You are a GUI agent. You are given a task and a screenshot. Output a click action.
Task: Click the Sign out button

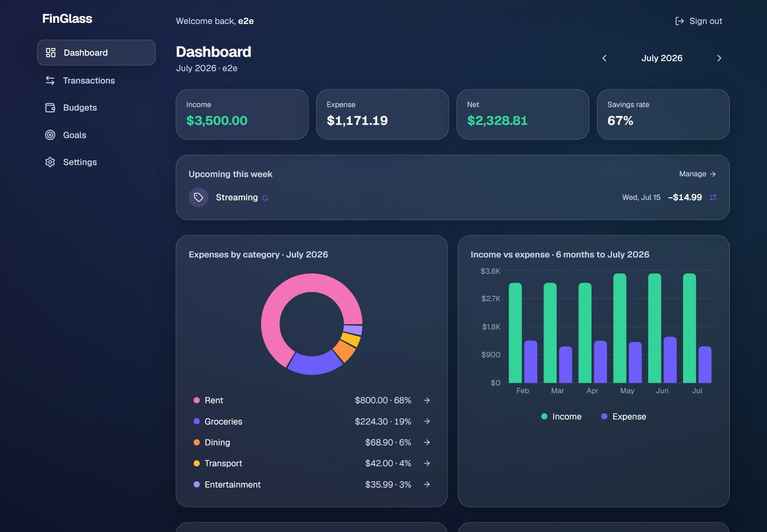coord(699,21)
